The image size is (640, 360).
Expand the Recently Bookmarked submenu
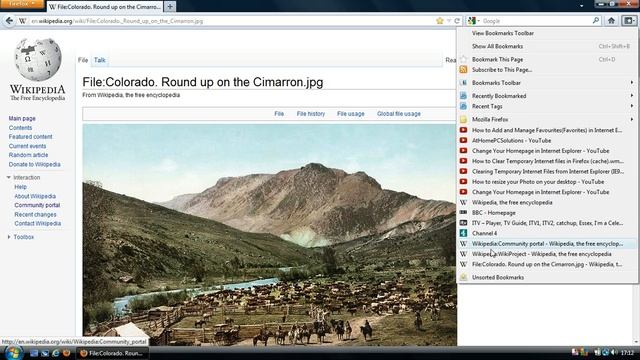click(548, 96)
